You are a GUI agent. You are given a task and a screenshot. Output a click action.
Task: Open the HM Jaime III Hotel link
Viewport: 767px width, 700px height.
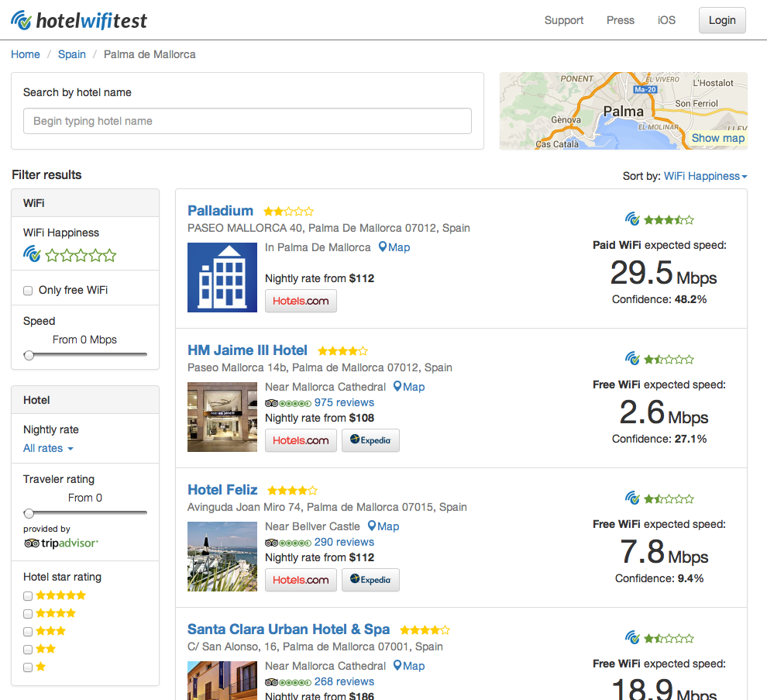point(247,350)
